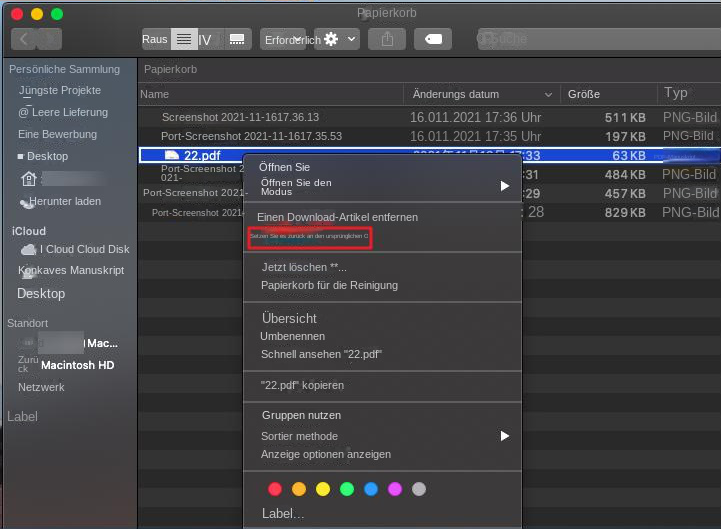The width and height of the screenshot is (721, 529).
Task: Click into the search field
Action: (599, 39)
